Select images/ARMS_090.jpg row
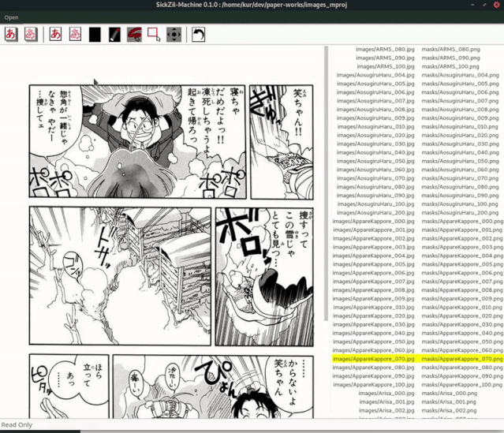The width and height of the screenshot is (504, 433). point(385,58)
